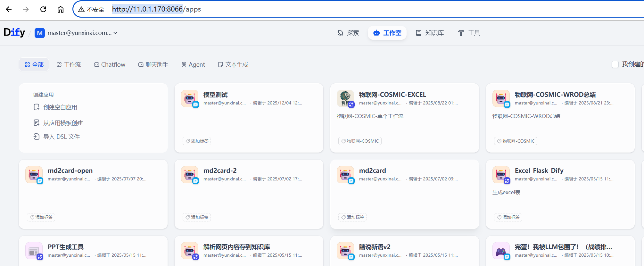The height and width of the screenshot is (266, 644).
Task: Click the md2card-2 robot app icon
Action: point(189,175)
